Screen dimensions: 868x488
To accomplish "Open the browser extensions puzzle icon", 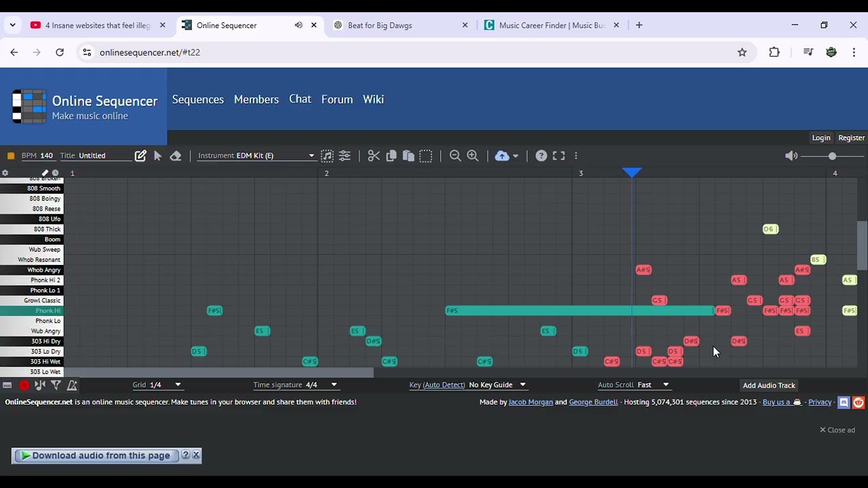I will [x=774, y=52].
